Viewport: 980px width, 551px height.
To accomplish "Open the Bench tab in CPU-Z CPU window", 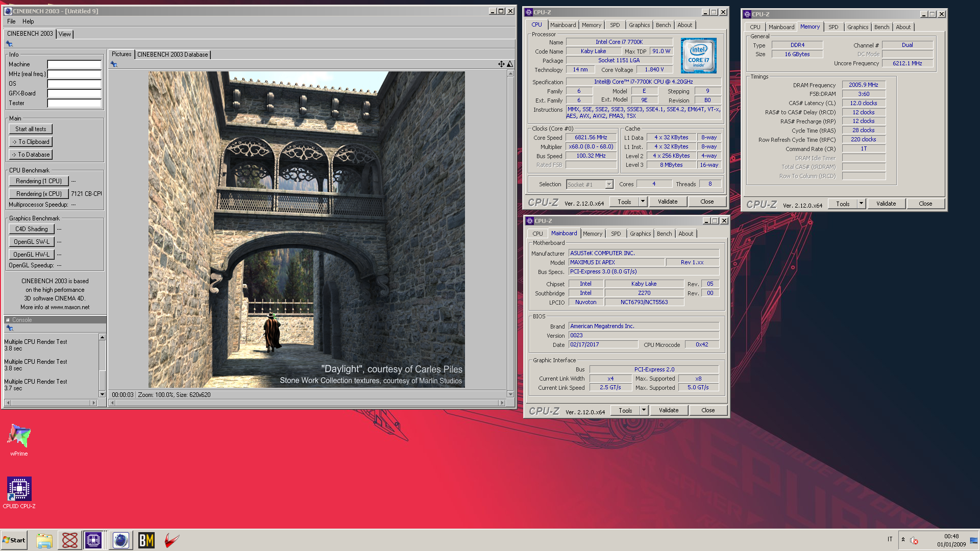I will (x=663, y=25).
